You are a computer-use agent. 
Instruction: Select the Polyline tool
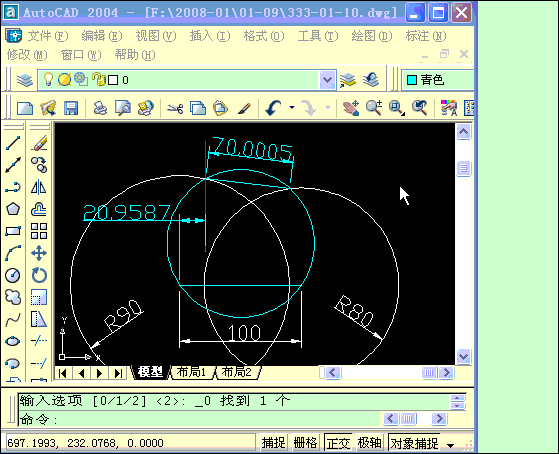[x=13, y=187]
